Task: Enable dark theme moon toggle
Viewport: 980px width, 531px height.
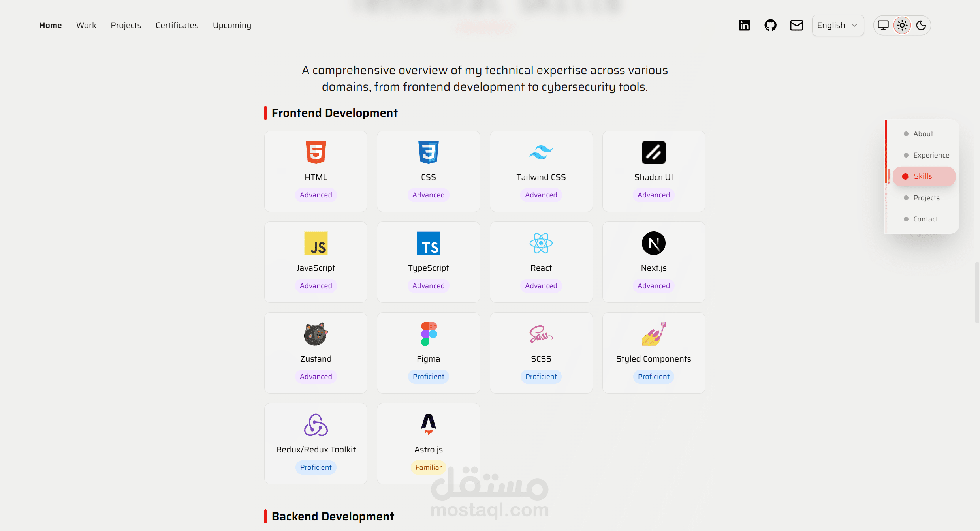Action: click(921, 25)
